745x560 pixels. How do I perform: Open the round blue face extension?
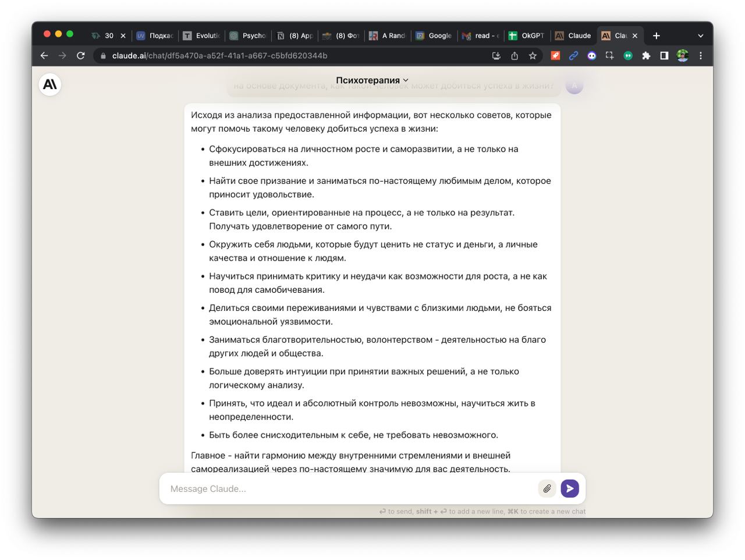tap(592, 55)
